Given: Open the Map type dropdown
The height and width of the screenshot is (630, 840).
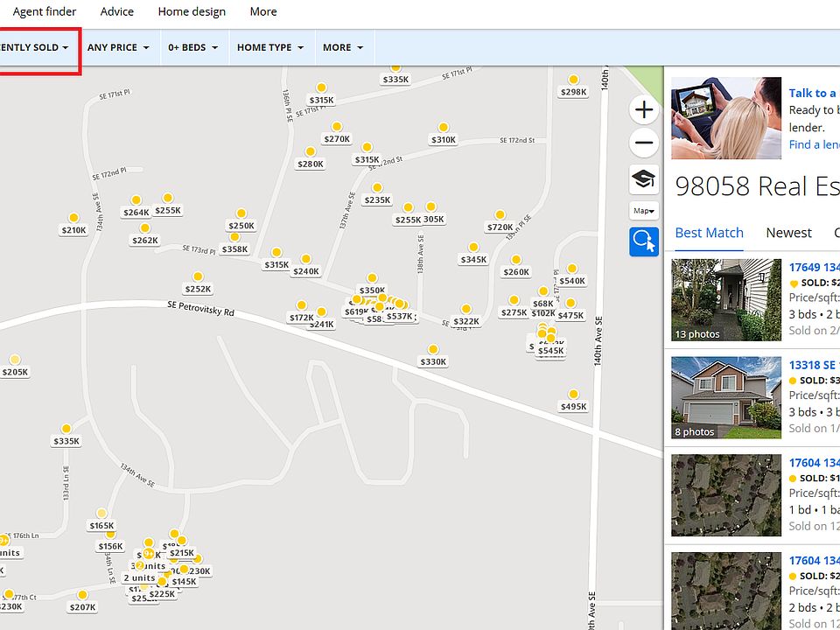Looking at the screenshot, I should (644, 211).
